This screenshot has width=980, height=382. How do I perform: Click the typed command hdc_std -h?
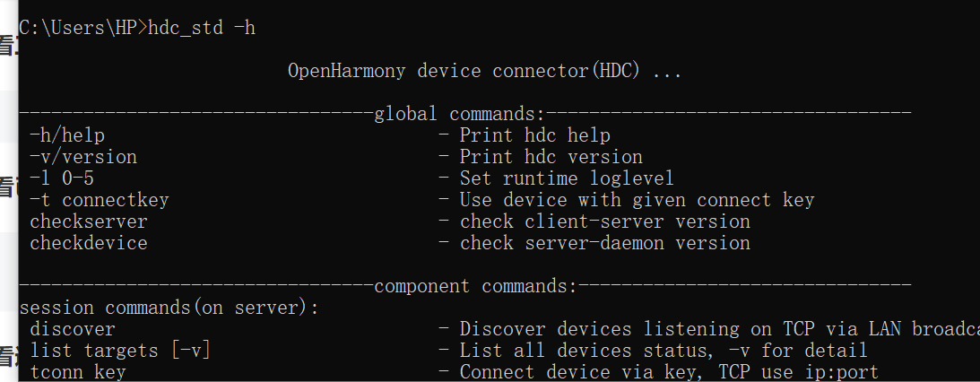pyautogui.click(x=202, y=28)
